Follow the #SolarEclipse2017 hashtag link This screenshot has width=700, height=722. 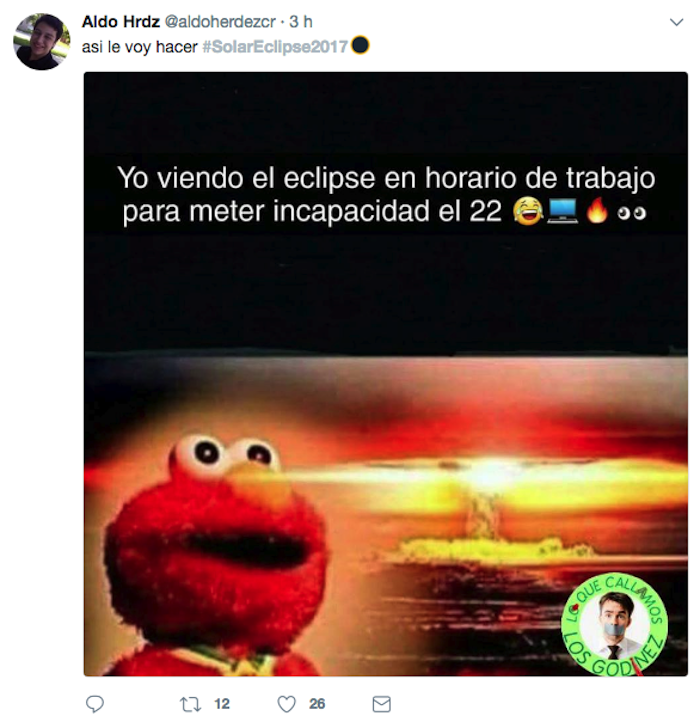click(x=275, y=47)
